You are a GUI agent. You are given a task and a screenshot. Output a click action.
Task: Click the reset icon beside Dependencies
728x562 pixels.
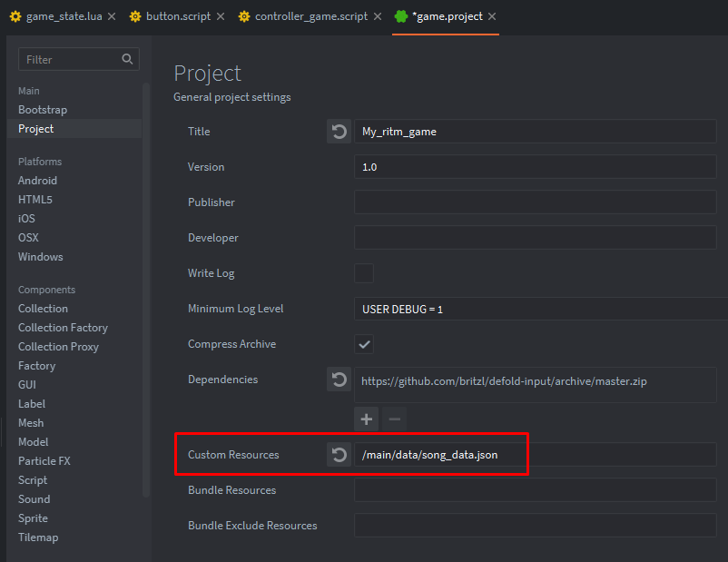click(x=339, y=380)
